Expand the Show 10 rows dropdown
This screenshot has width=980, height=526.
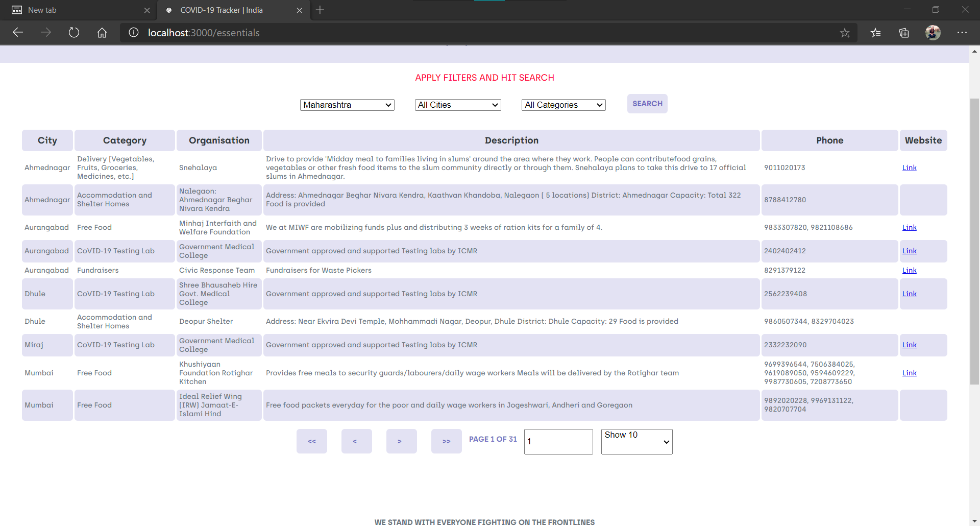pos(637,442)
